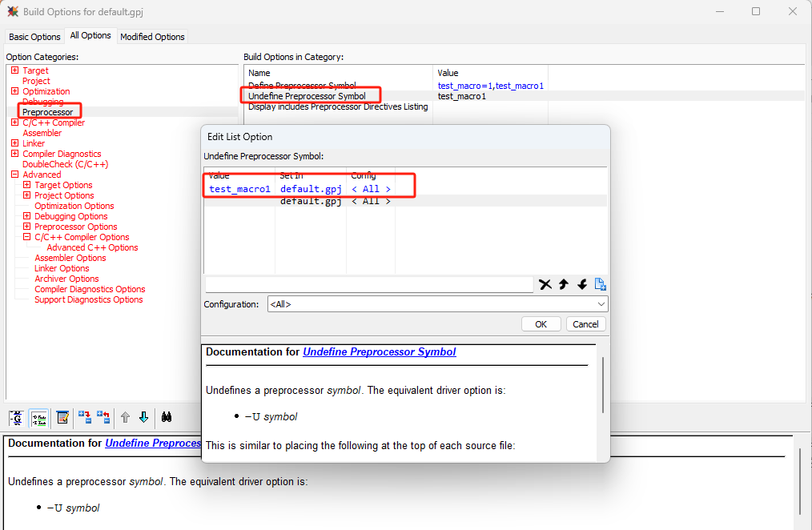Switch to the Basic Options tab
Viewport: 812px width, 530px height.
[x=34, y=37]
